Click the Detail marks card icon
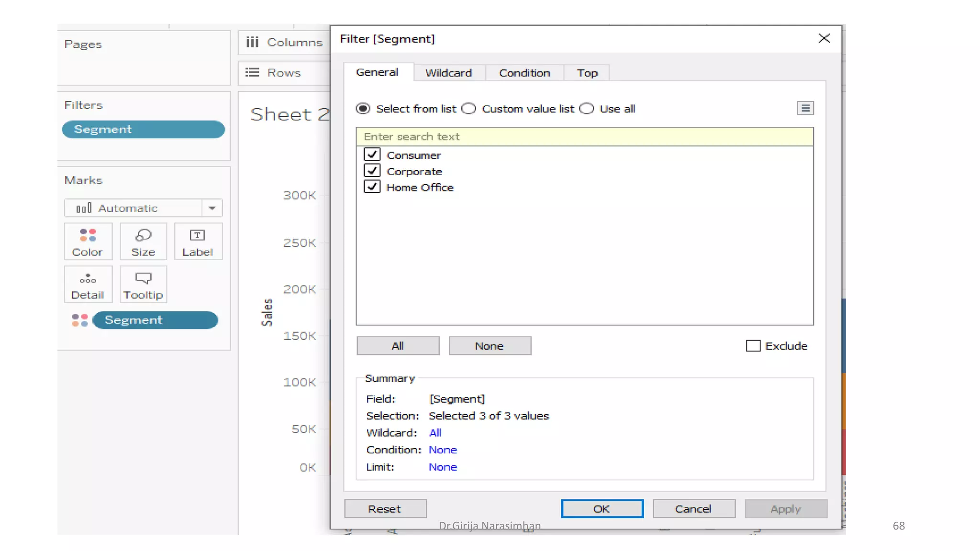The width and height of the screenshot is (980, 551). click(x=88, y=279)
